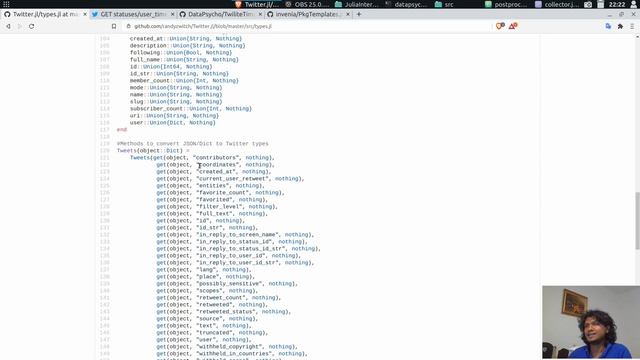Image resolution: width=640 pixels, height=360 pixels.
Task: Switch to the OBS 25.0 taskbar window
Action: coord(307,4)
